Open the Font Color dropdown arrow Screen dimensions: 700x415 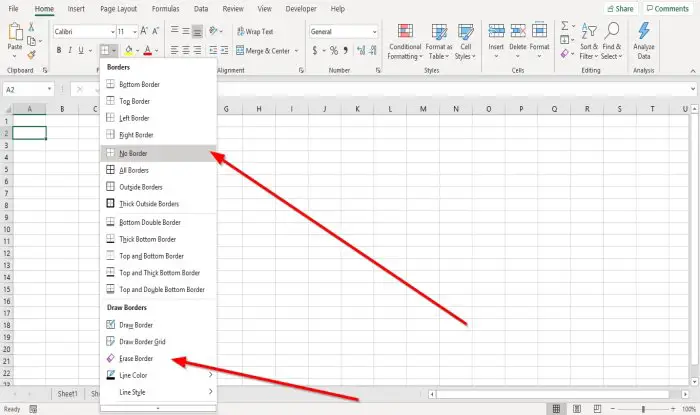[157, 51]
